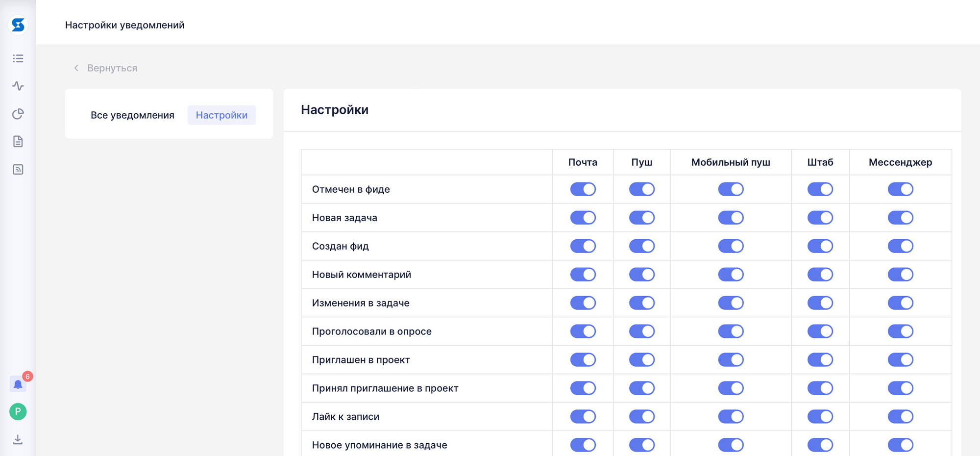Toggle Мобильный пуш for Новый комментарий
980x456 pixels.
(731, 275)
